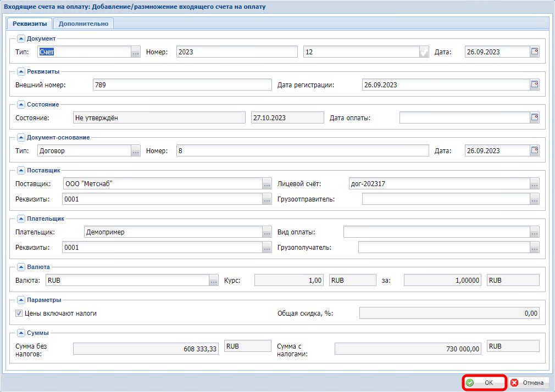
Task: Click ellipsis button next to Валюта field
Action: [214, 281]
